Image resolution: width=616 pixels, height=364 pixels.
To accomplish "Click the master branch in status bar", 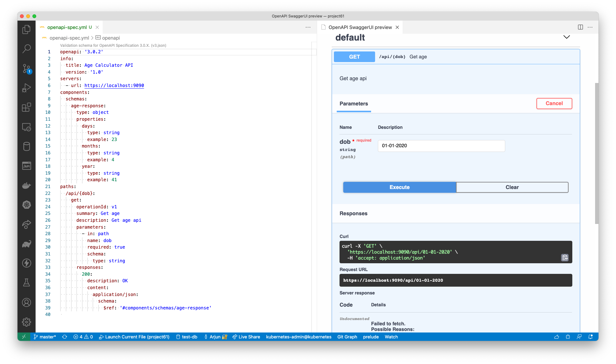I will 45,337.
